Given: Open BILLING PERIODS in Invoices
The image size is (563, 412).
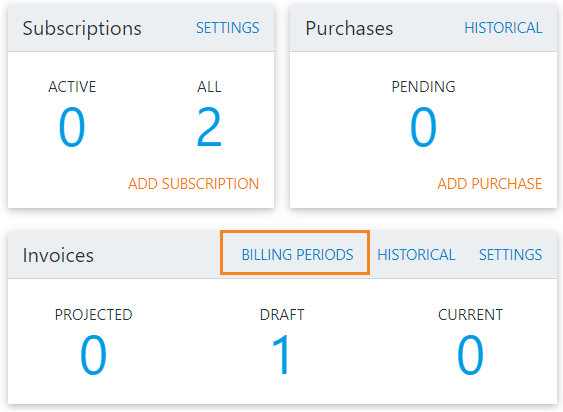Looking at the screenshot, I should 297,255.
